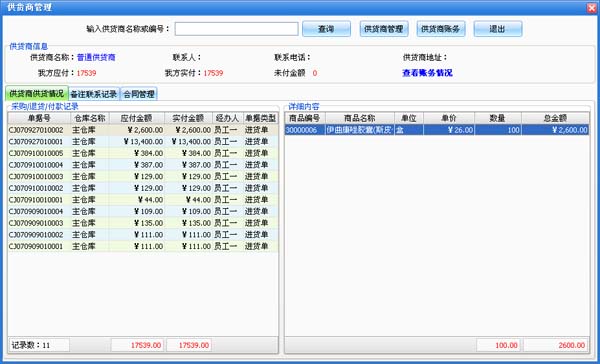Click the ¥44.00 payable amount cell
This screenshot has width=600, height=364.
pos(137,200)
